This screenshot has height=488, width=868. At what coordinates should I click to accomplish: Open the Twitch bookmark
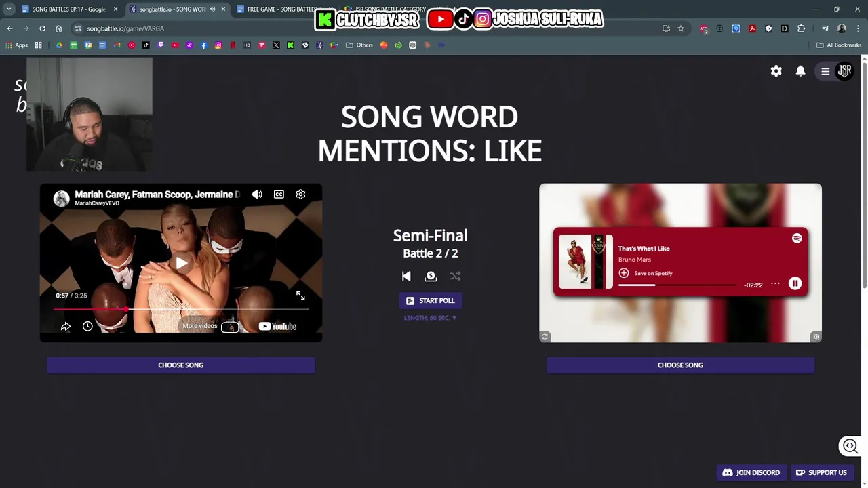click(161, 45)
